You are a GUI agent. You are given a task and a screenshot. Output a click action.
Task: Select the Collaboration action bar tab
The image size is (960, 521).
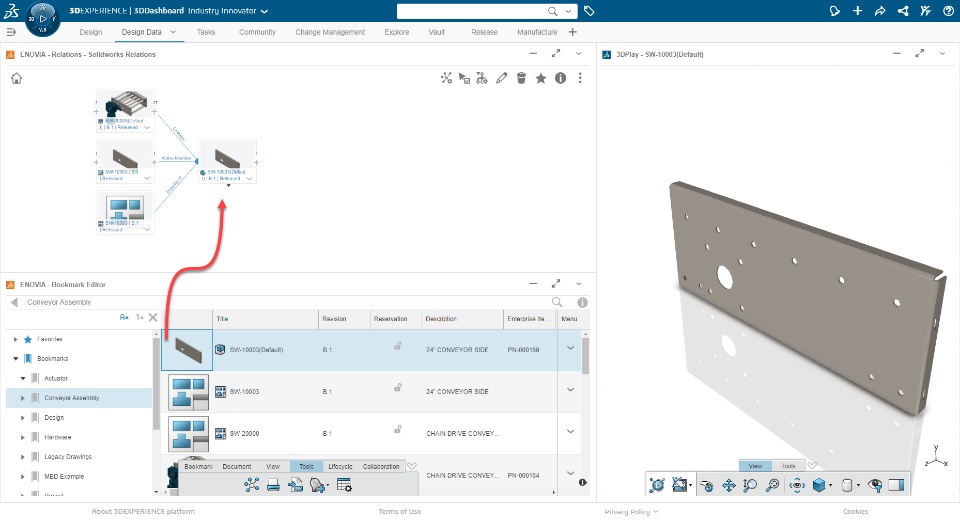[x=381, y=467]
